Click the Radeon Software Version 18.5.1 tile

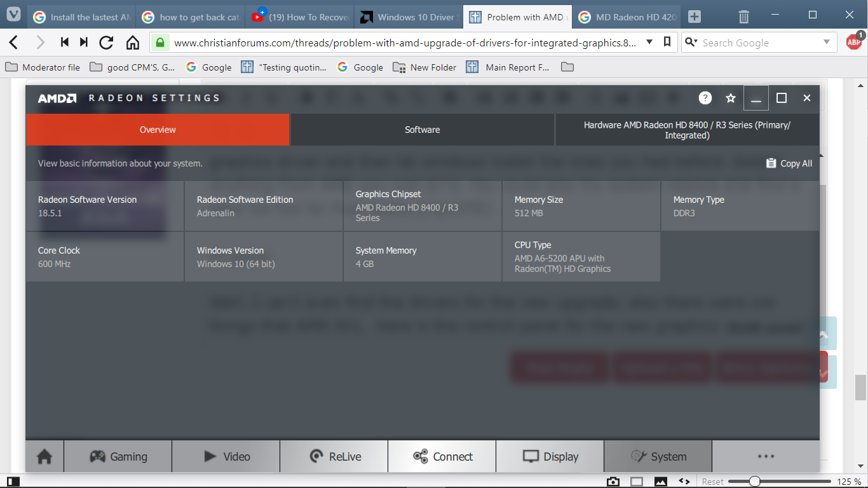pos(105,206)
